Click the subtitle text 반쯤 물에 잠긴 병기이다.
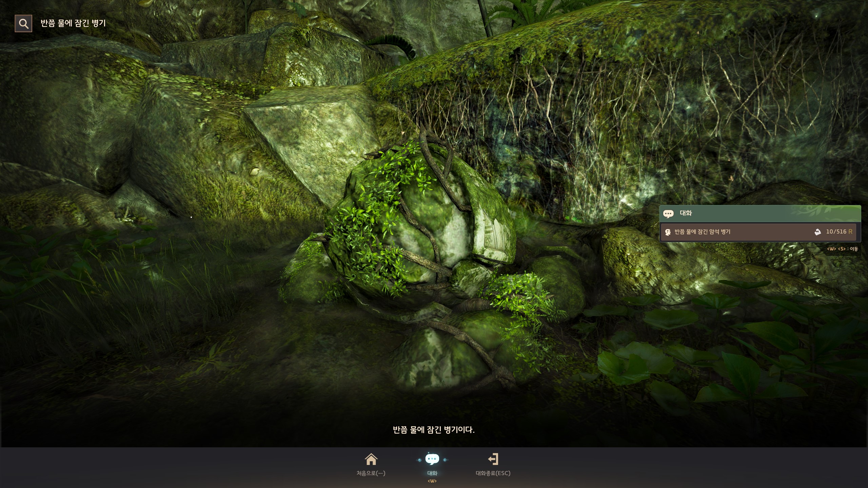This screenshot has width=868, height=488. [x=434, y=430]
